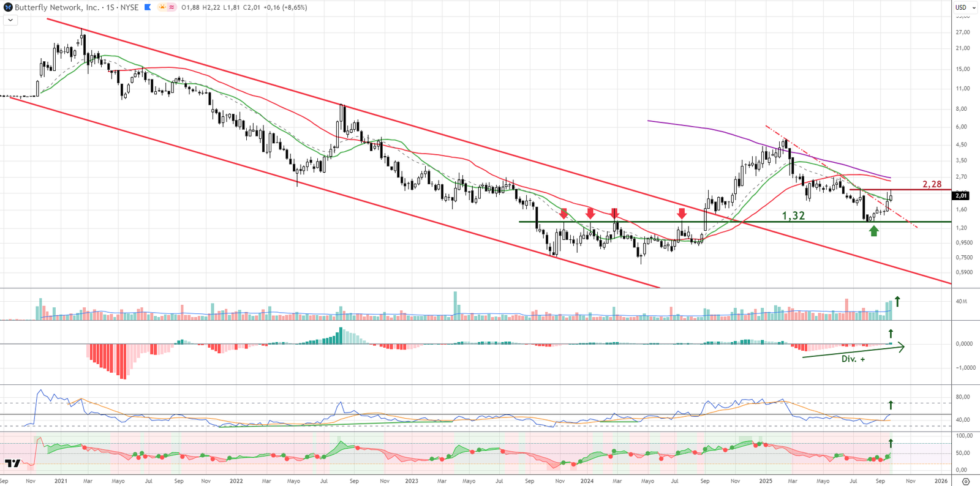Screen dimensions: 980x486
Task: Open chart settings gear in bottom-right corner
Action: pyautogui.click(x=966, y=481)
